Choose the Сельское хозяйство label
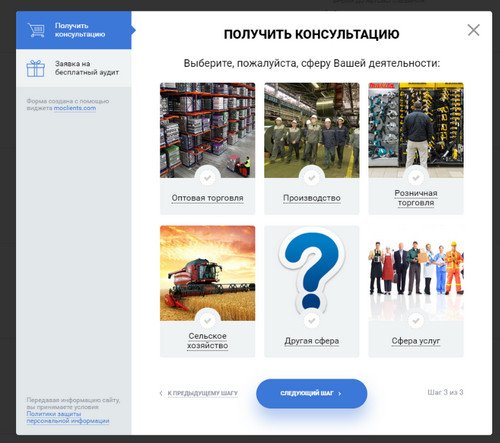Screen dimensions: 500x443 [207, 341]
